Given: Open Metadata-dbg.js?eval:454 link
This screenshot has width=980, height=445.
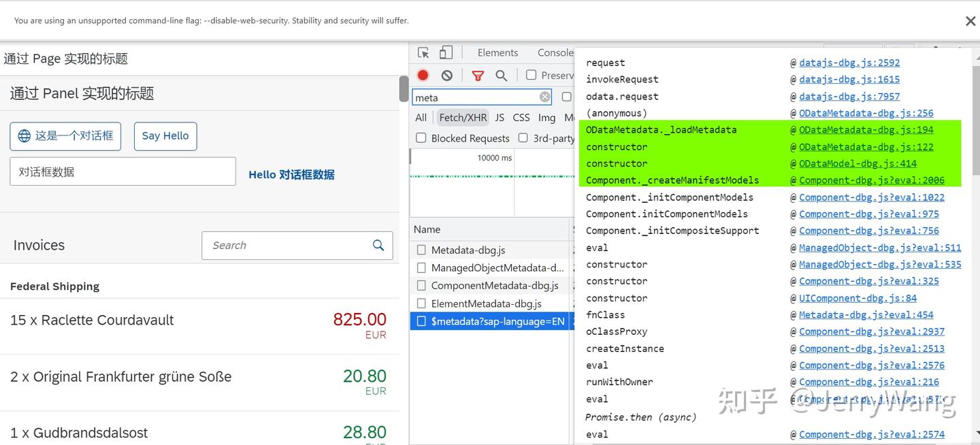Looking at the screenshot, I should (x=866, y=314).
